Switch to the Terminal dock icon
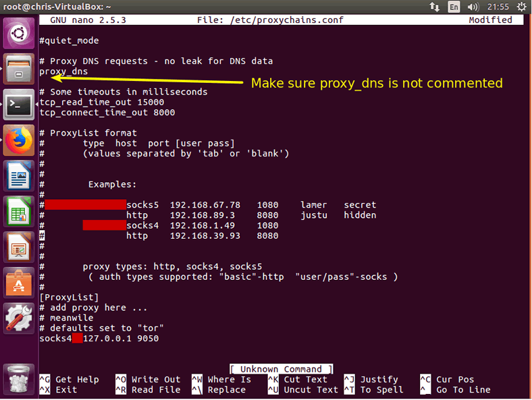 [19, 105]
